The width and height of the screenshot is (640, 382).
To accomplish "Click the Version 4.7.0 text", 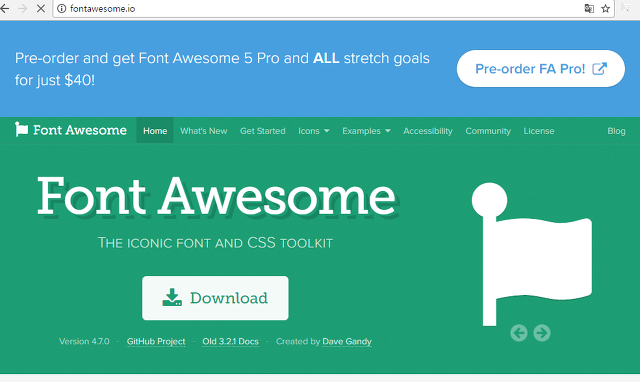I will 84,341.
